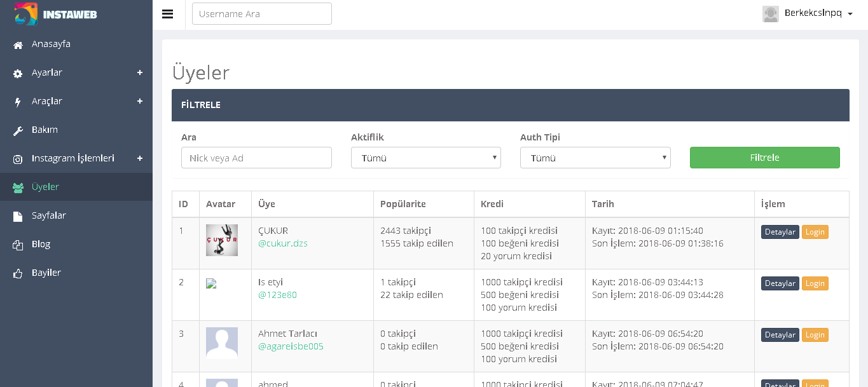Image resolution: width=868 pixels, height=387 pixels.
Task: Click Detaylar for Is etyi
Action: click(780, 283)
